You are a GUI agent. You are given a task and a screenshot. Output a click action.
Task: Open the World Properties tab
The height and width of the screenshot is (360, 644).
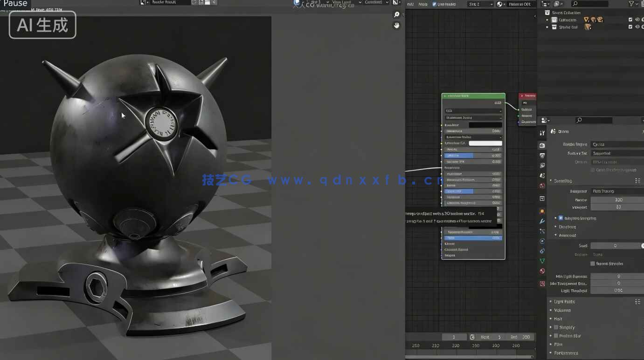click(542, 186)
